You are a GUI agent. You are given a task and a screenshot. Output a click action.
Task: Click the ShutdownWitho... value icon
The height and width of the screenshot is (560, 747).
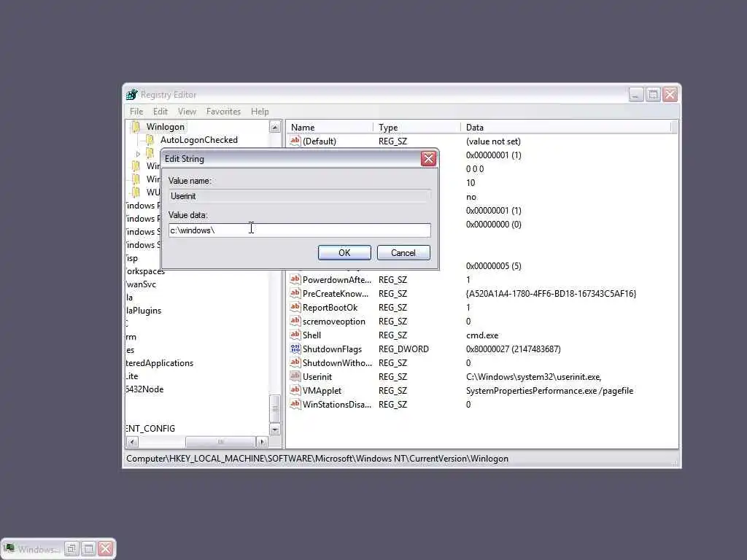click(295, 362)
